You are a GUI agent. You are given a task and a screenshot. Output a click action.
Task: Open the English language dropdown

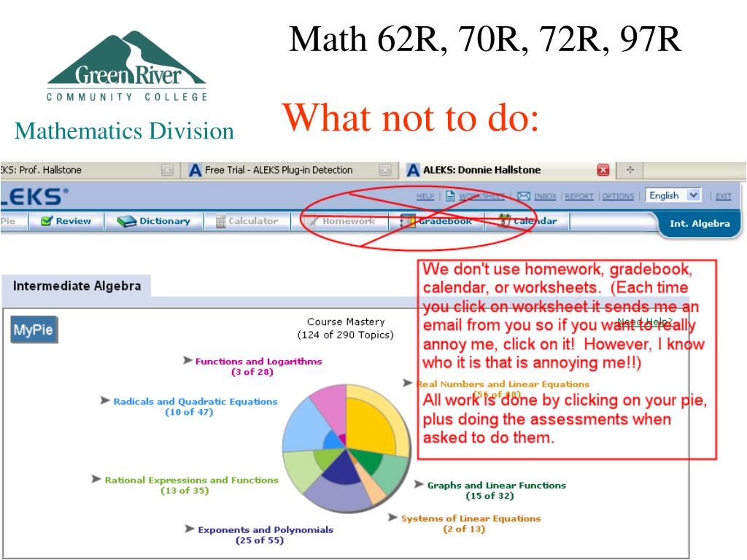(x=673, y=195)
